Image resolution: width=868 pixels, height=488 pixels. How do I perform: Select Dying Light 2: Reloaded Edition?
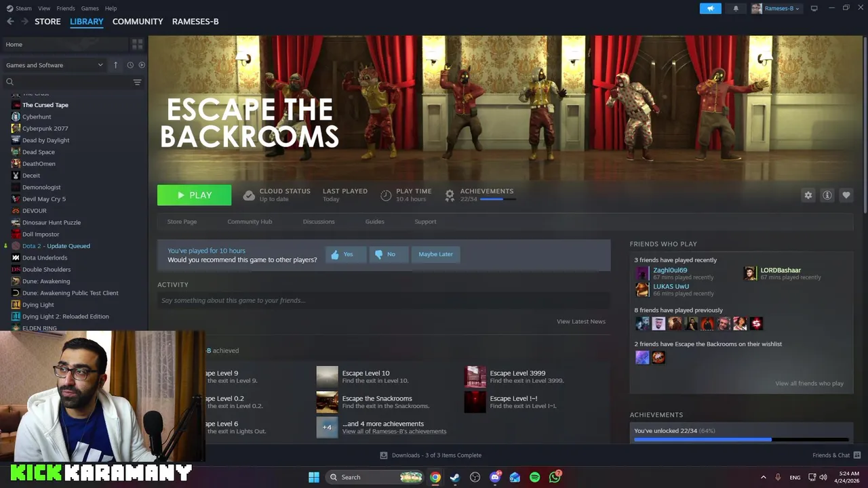[65, 317]
